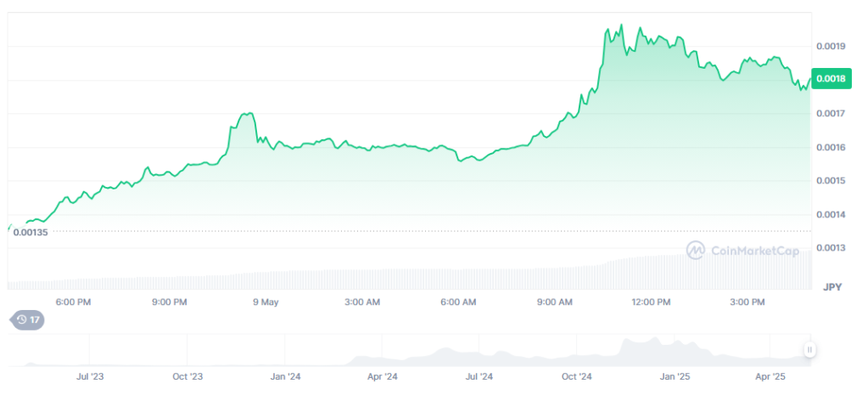The height and width of the screenshot is (395, 868).
Task: Select Oct '24 on the range timeline
Action: [577, 375]
